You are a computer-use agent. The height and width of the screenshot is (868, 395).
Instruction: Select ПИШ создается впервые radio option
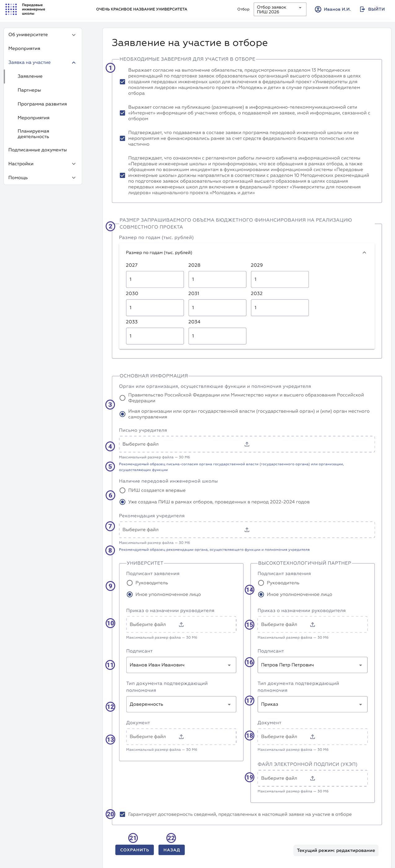(x=122, y=490)
